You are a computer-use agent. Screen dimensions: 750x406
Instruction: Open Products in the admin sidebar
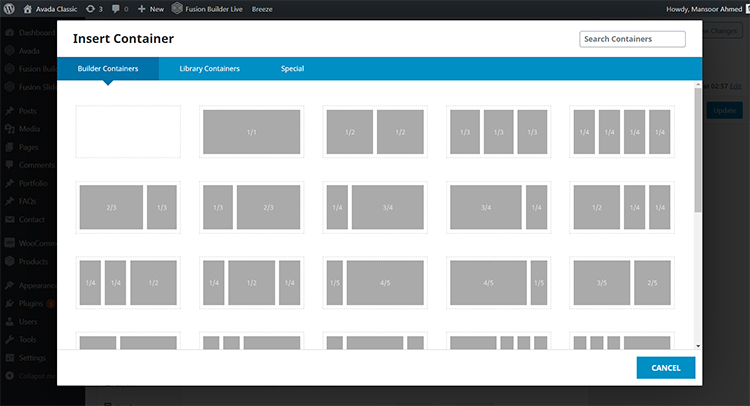tap(27, 262)
